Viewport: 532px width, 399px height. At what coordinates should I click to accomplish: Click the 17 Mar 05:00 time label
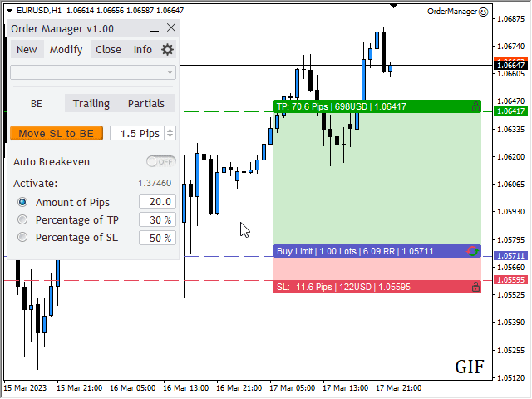coord(292,388)
